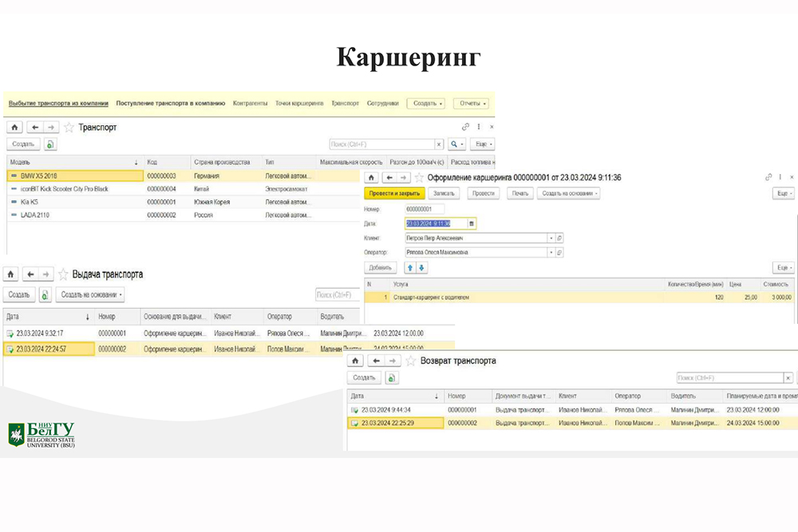This screenshot has height=532, width=798.
Task: Open the Еще menu in Транспорт window
Action: pos(480,144)
